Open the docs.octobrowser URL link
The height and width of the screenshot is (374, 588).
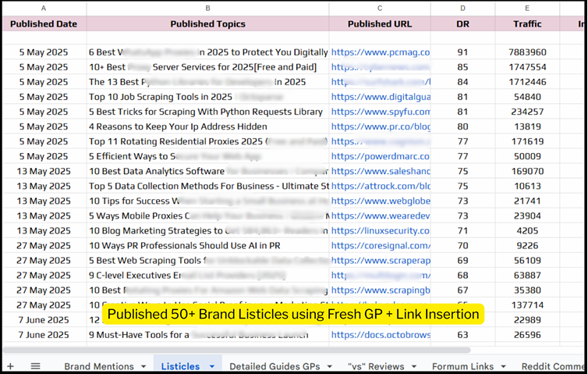click(x=381, y=335)
